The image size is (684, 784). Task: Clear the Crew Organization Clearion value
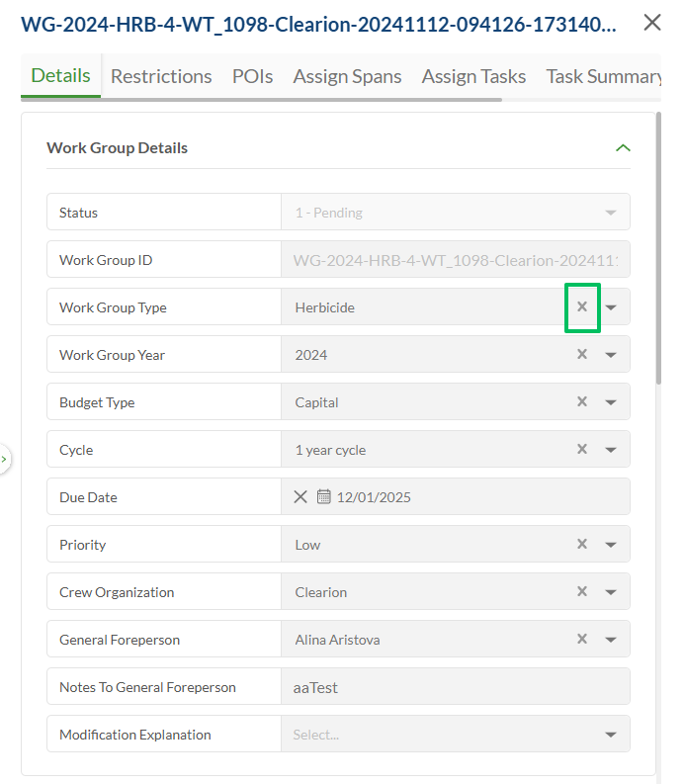(x=582, y=592)
